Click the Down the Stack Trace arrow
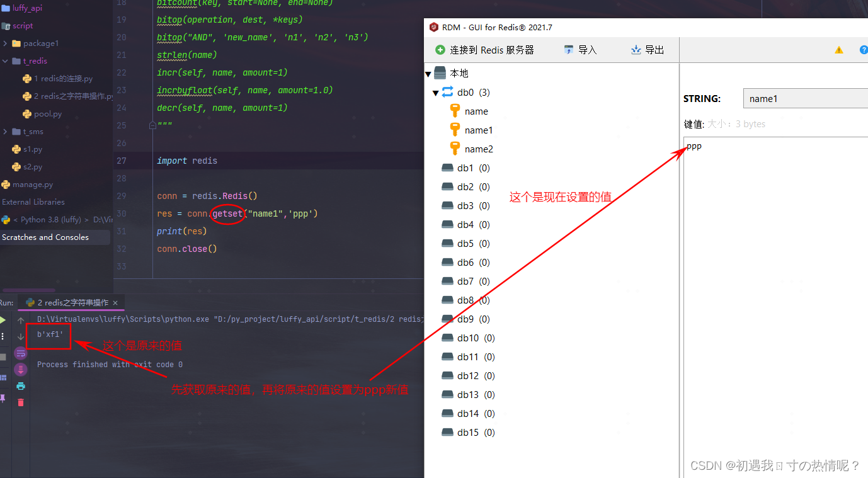The image size is (868, 478). click(x=21, y=337)
